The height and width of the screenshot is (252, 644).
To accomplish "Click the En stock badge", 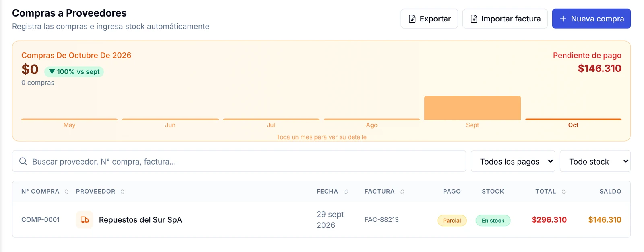I will [493, 221].
